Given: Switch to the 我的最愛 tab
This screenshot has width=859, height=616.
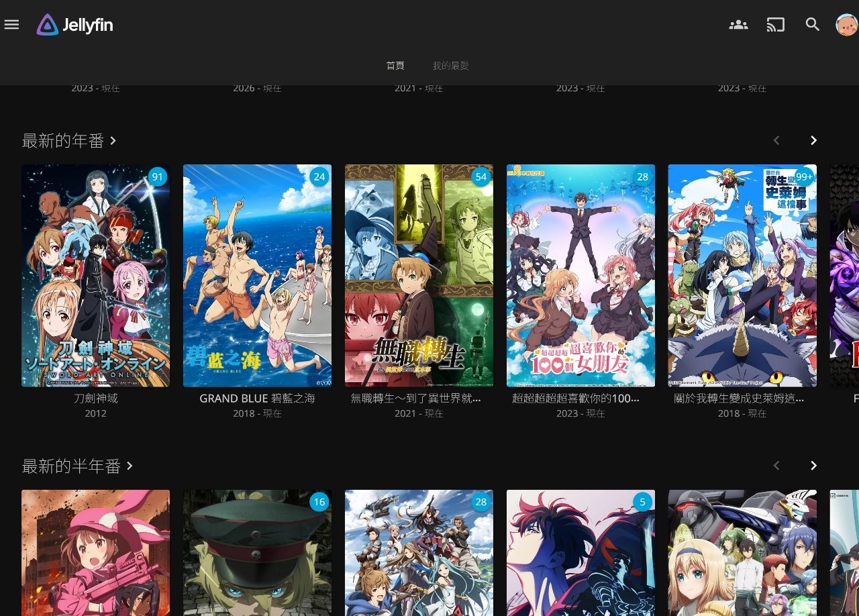Looking at the screenshot, I should pyautogui.click(x=451, y=66).
